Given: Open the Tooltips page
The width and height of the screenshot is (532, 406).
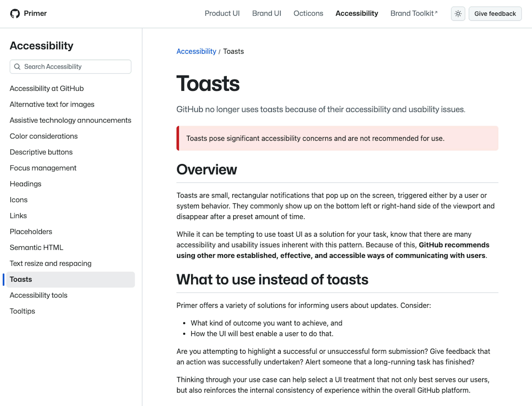Looking at the screenshot, I should 22,311.
